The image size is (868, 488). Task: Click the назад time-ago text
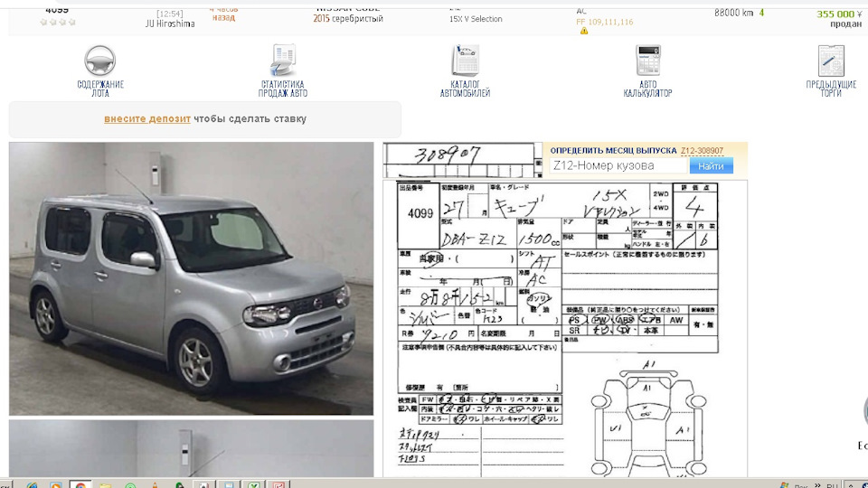point(223,18)
